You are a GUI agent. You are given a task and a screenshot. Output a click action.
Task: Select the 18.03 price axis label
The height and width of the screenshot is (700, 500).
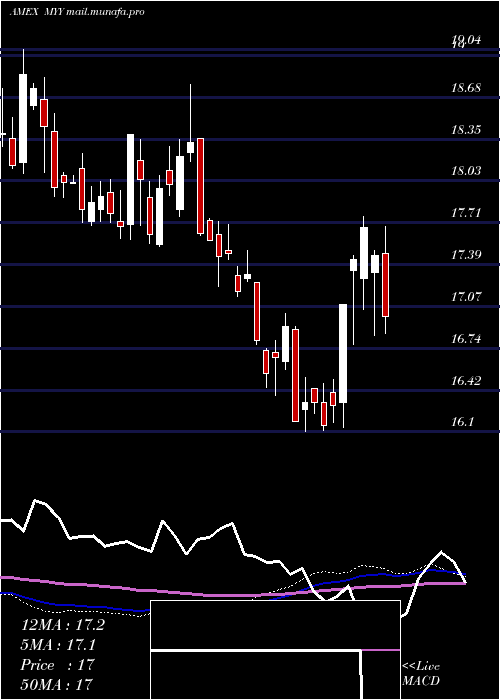tap(466, 171)
